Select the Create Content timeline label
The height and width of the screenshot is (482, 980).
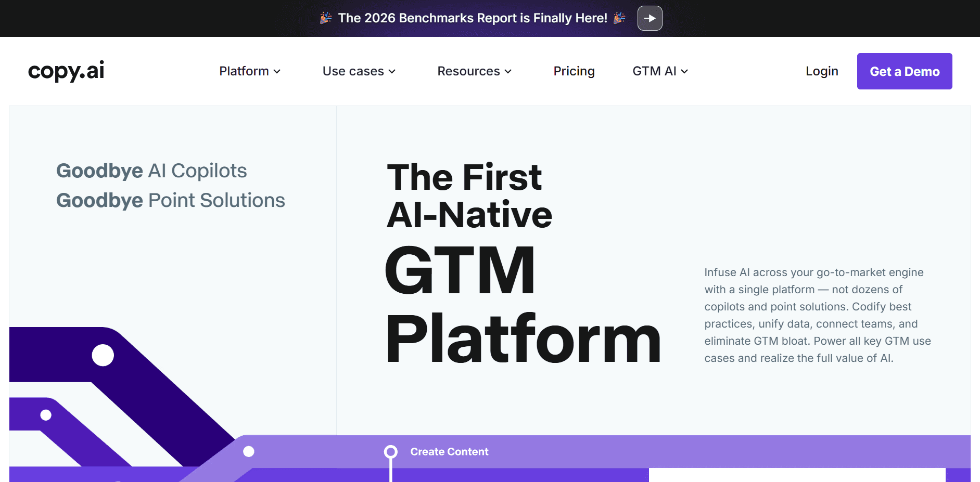(449, 452)
